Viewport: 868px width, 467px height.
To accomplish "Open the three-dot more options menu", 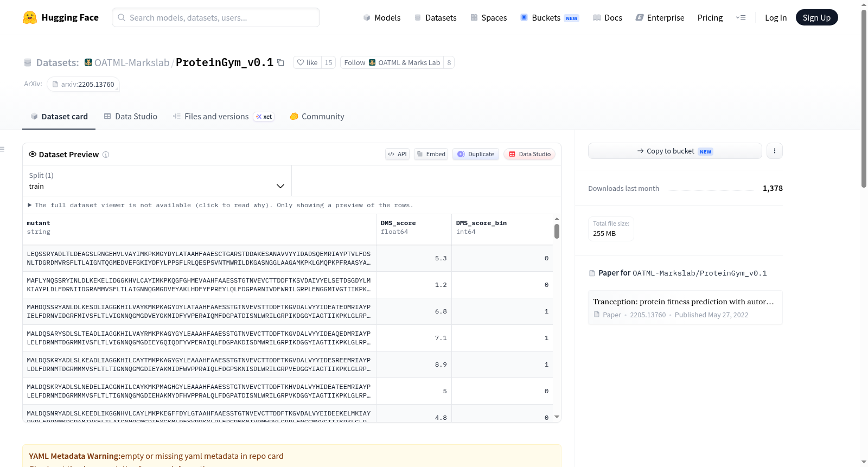I will tap(775, 151).
